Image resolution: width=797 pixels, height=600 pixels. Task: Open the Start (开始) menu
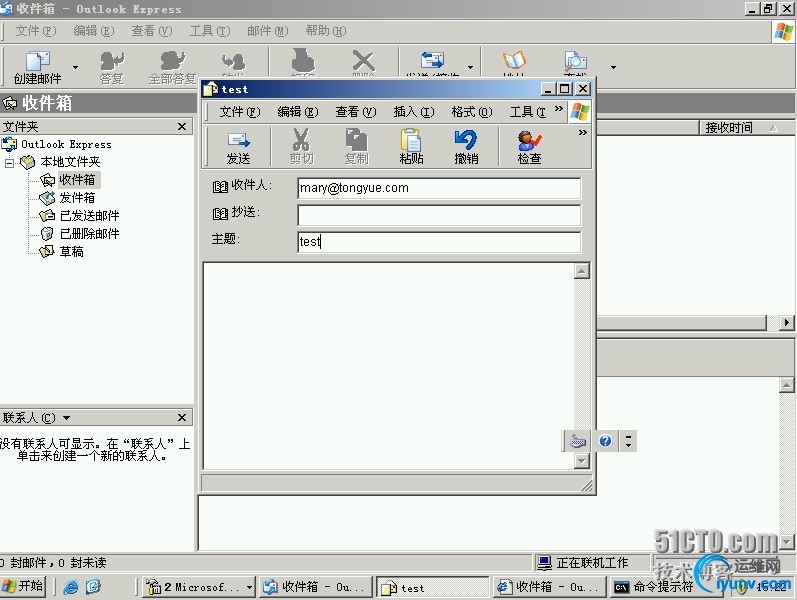23,586
